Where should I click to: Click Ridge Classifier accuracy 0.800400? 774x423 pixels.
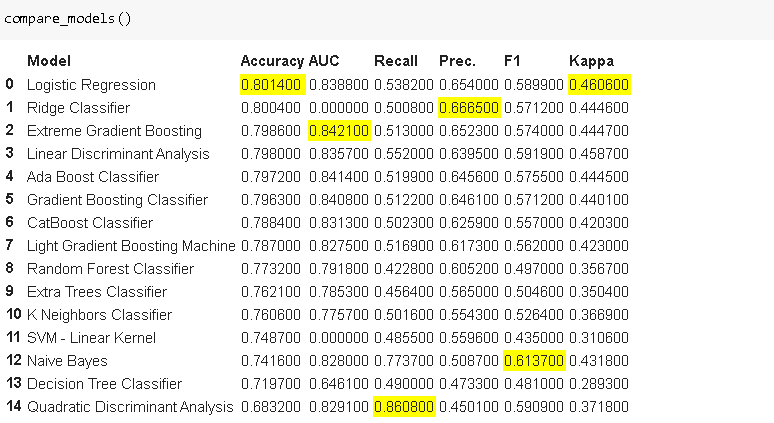tap(271, 108)
